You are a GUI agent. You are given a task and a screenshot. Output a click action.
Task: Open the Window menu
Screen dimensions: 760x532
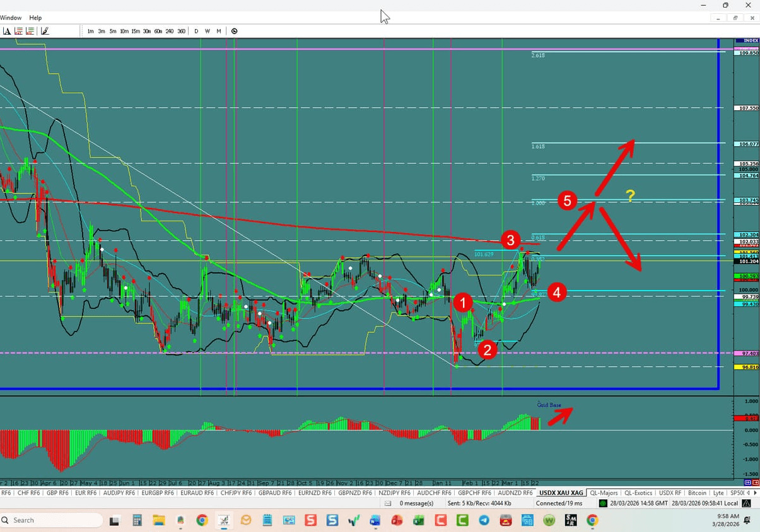11,17
